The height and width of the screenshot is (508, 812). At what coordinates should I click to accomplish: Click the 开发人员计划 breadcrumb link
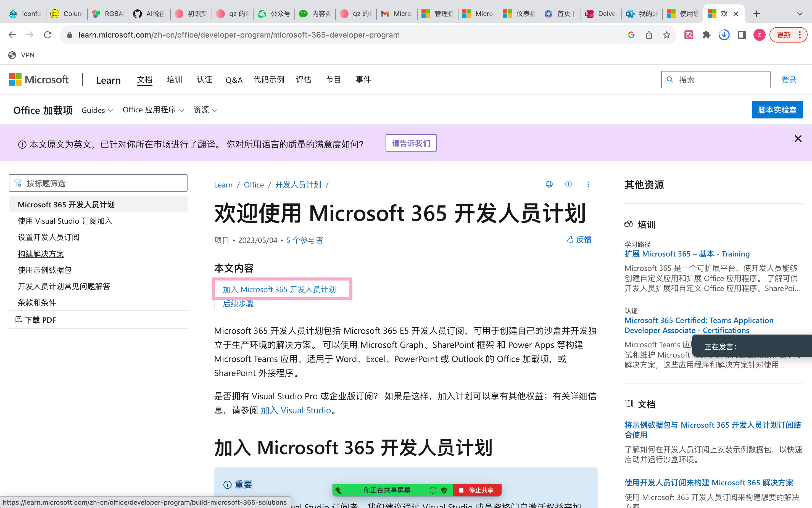click(x=298, y=185)
